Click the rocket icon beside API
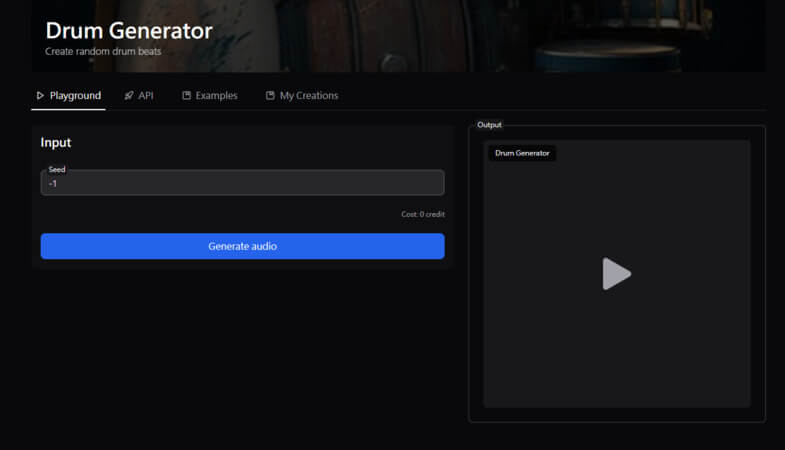This screenshot has width=785, height=450. 129,96
